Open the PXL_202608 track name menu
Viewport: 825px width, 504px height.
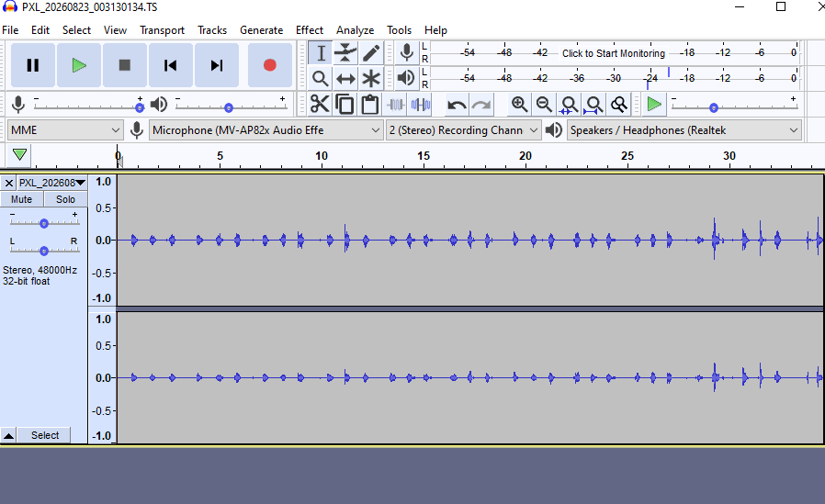(52, 183)
